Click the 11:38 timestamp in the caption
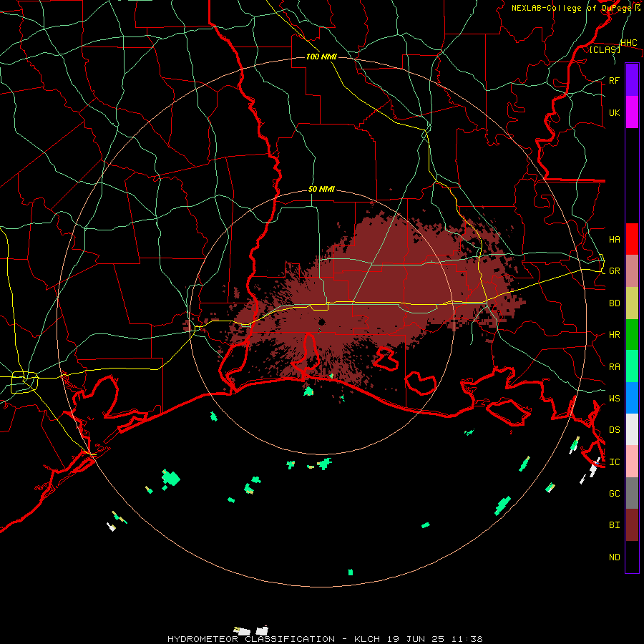Image resolution: width=644 pixels, height=644 pixels. point(467,639)
